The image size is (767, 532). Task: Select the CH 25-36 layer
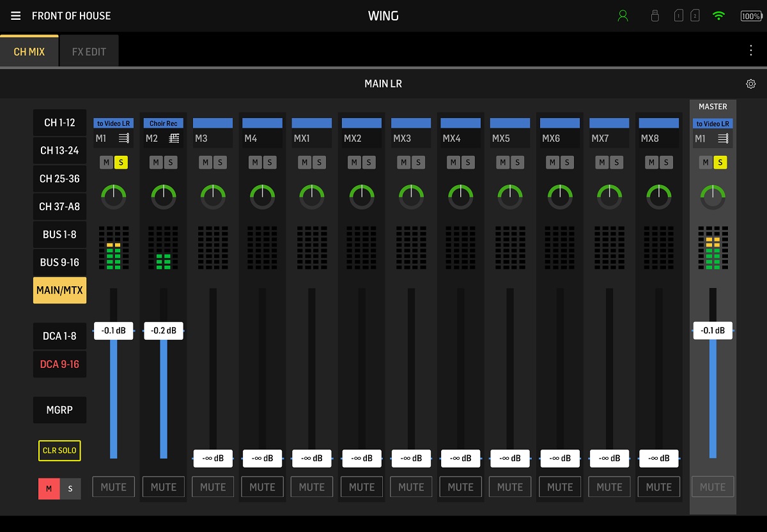(59, 179)
